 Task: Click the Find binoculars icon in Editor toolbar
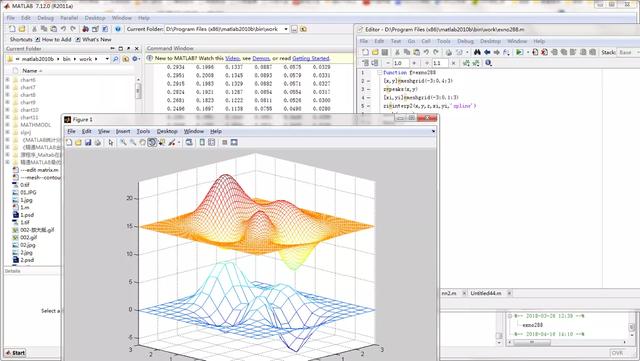coord(477,52)
